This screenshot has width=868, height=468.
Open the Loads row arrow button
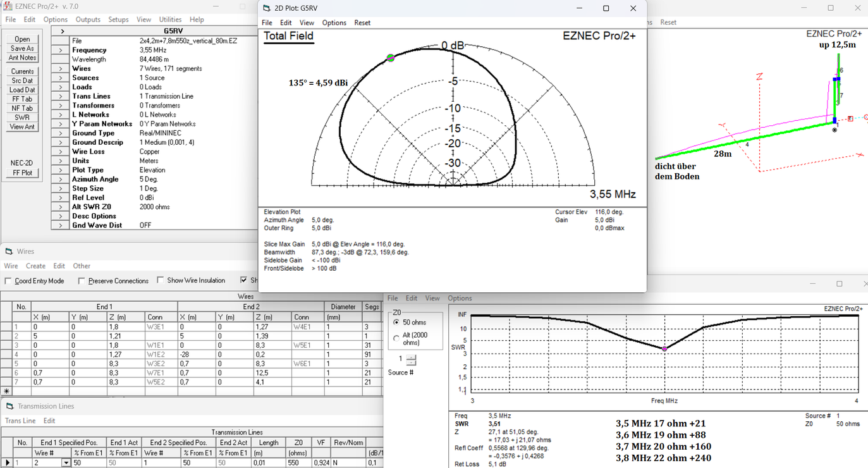tap(61, 87)
